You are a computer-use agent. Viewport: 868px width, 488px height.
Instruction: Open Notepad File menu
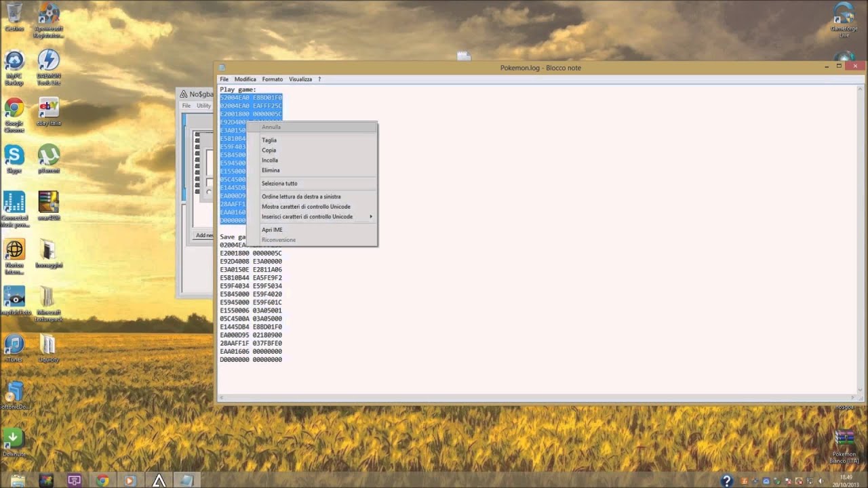click(224, 79)
